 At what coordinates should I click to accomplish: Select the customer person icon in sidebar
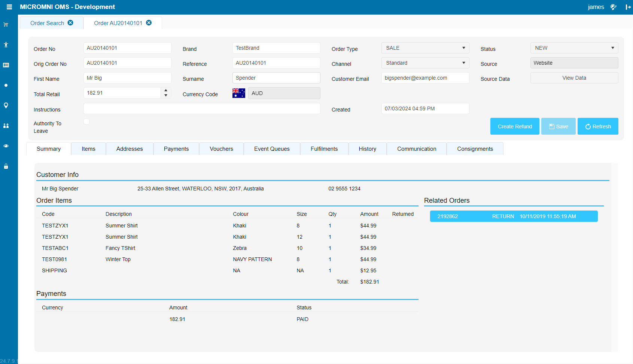tap(6, 45)
